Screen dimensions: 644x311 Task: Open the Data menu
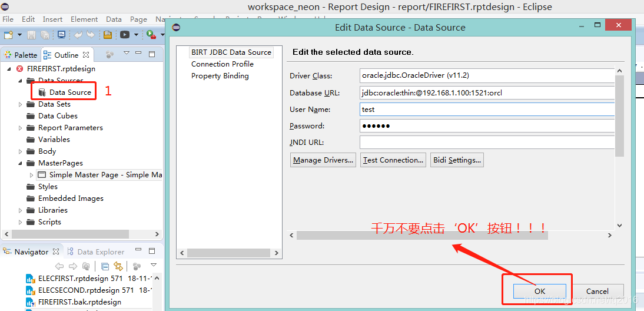(114, 19)
